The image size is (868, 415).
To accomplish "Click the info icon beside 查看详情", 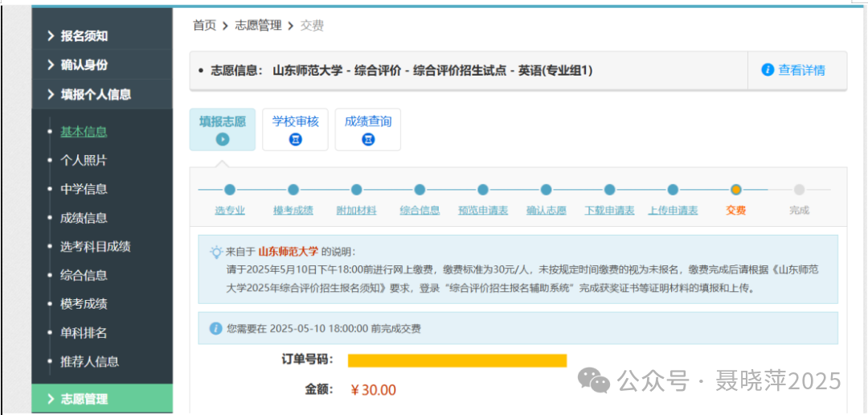I will (768, 70).
